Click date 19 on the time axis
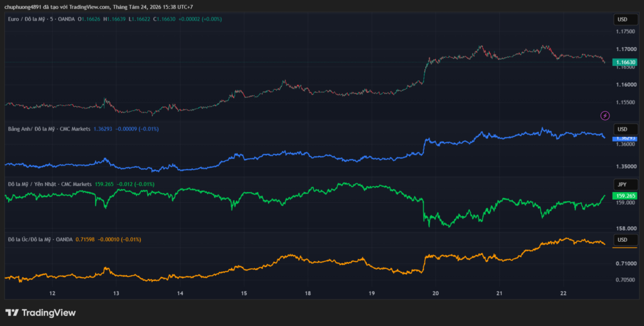This screenshot has height=326, width=644. tap(372, 293)
